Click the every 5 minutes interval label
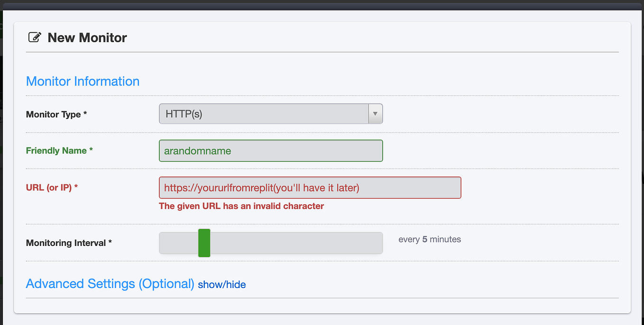644x325 pixels. pos(429,239)
